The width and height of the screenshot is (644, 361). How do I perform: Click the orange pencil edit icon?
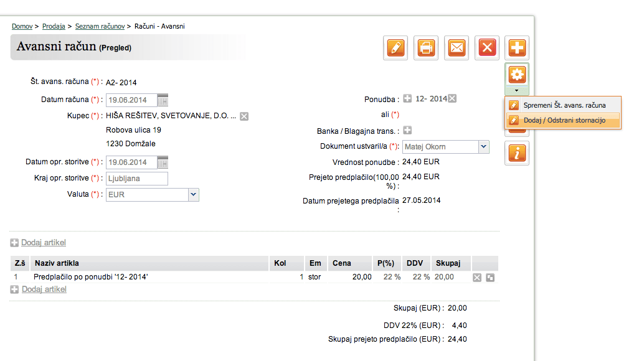pyautogui.click(x=395, y=48)
